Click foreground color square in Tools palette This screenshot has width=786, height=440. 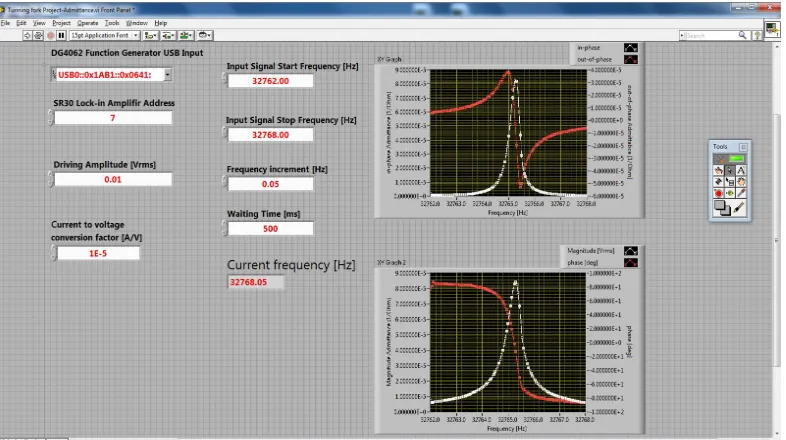point(719,205)
